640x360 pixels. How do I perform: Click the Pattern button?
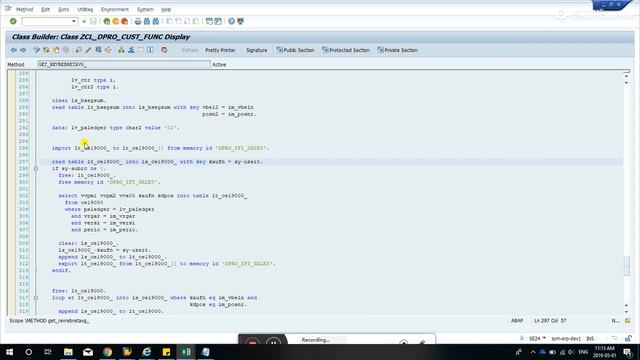[x=190, y=50]
